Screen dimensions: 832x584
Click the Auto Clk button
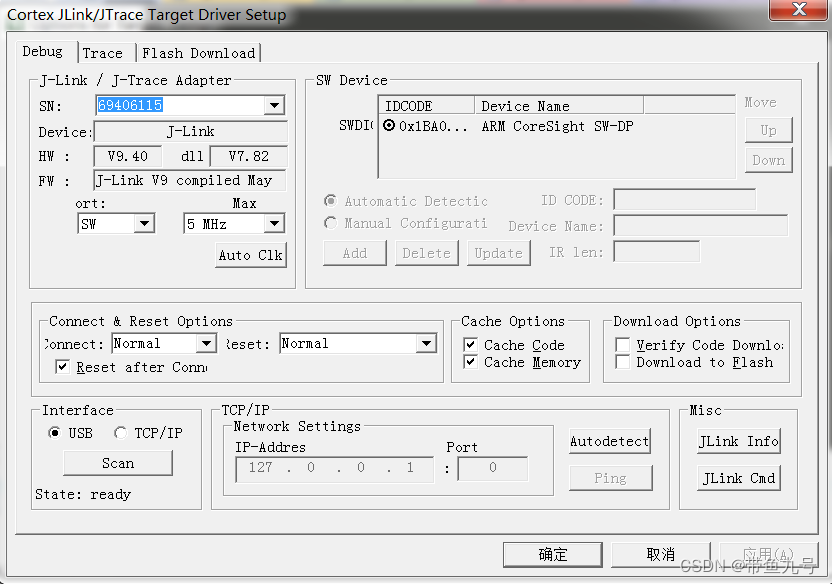point(251,255)
